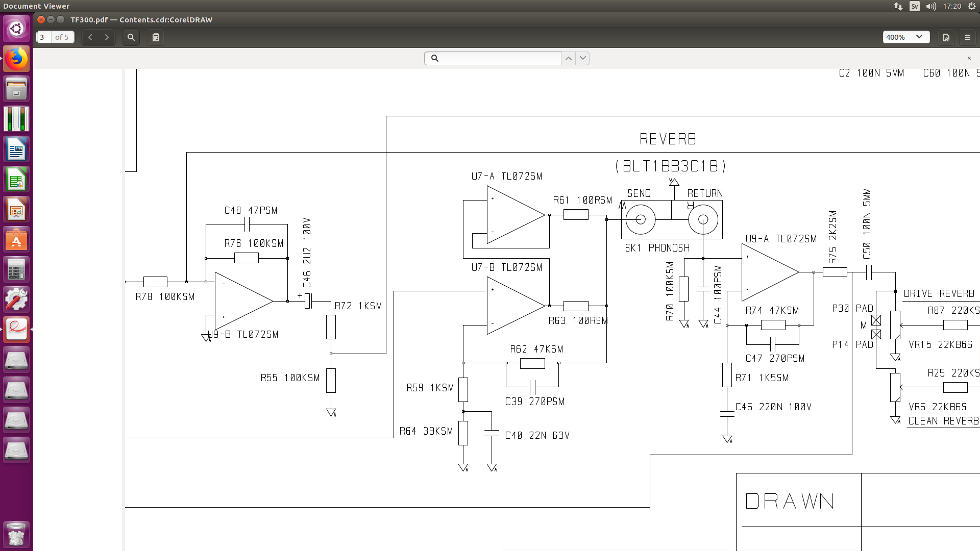
Task: Open the Files manager in launcher
Action: (16, 89)
